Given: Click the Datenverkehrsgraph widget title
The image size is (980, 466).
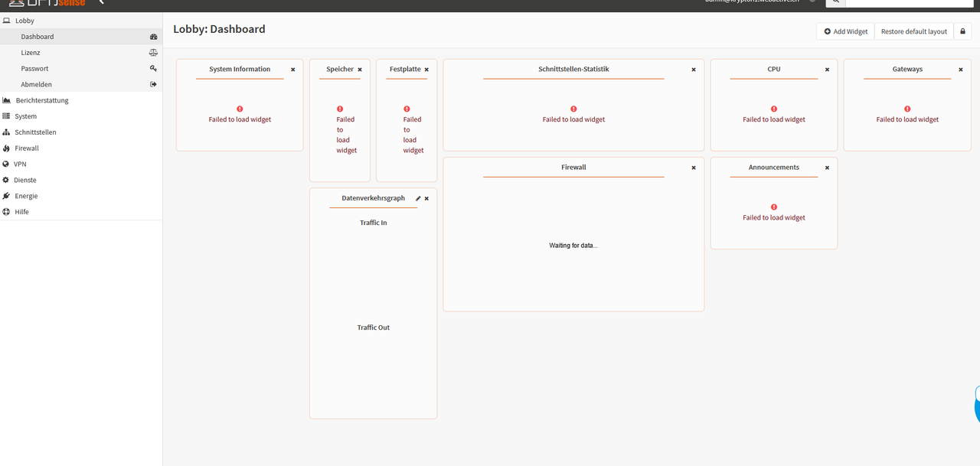Looking at the screenshot, I should [x=374, y=198].
